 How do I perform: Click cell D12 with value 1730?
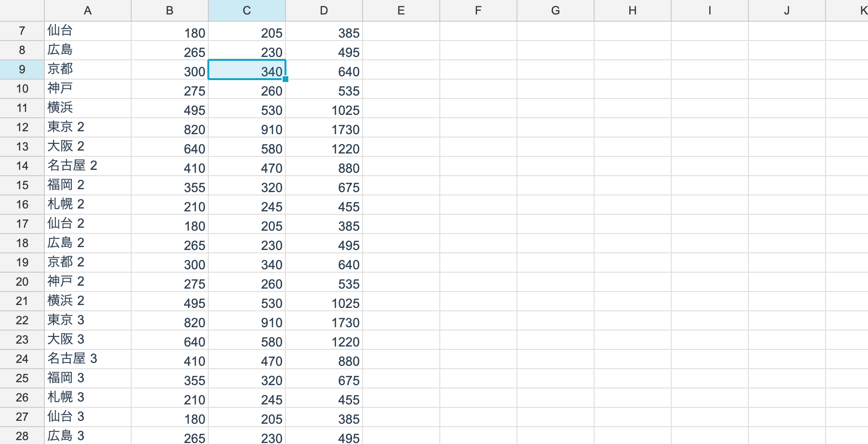[324, 127]
